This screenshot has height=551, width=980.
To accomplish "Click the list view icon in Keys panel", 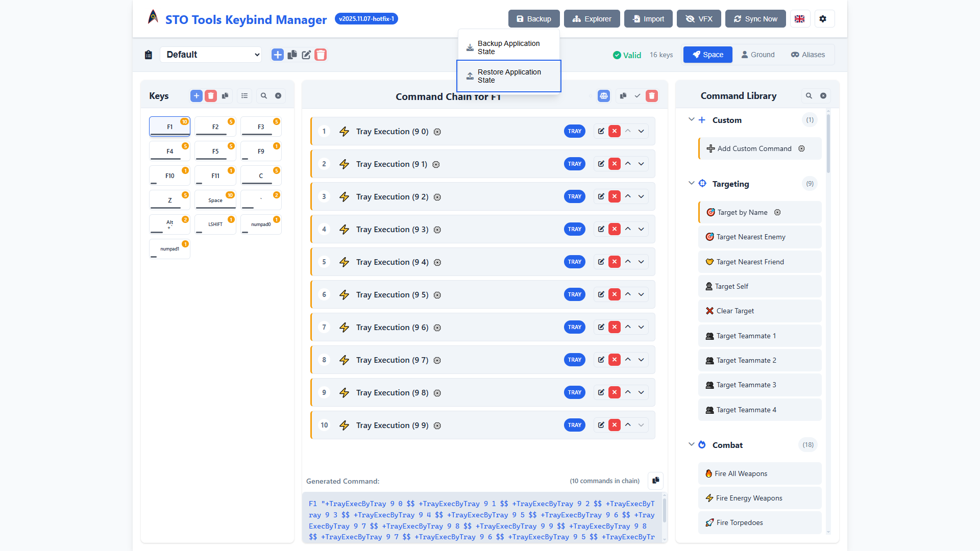I will coord(244,96).
